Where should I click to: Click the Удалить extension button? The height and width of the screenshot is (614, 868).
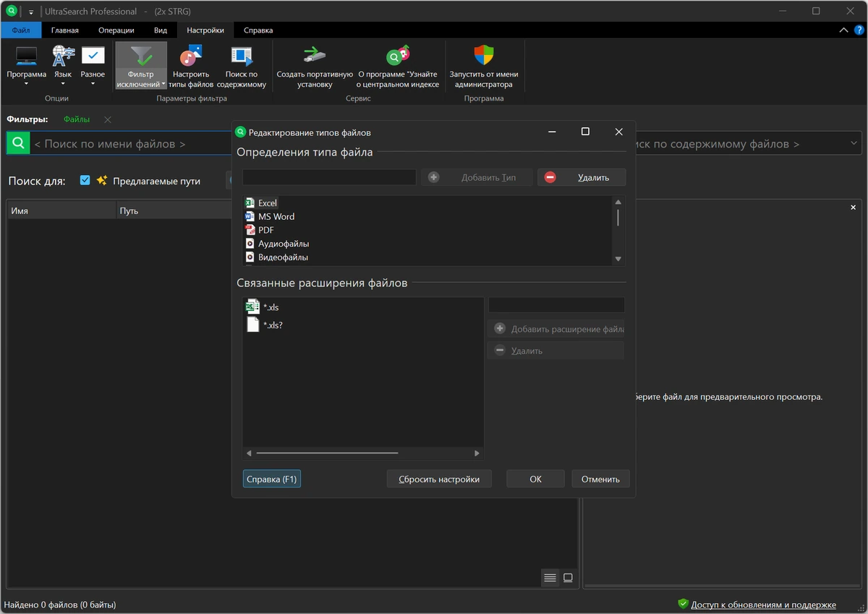coord(556,351)
